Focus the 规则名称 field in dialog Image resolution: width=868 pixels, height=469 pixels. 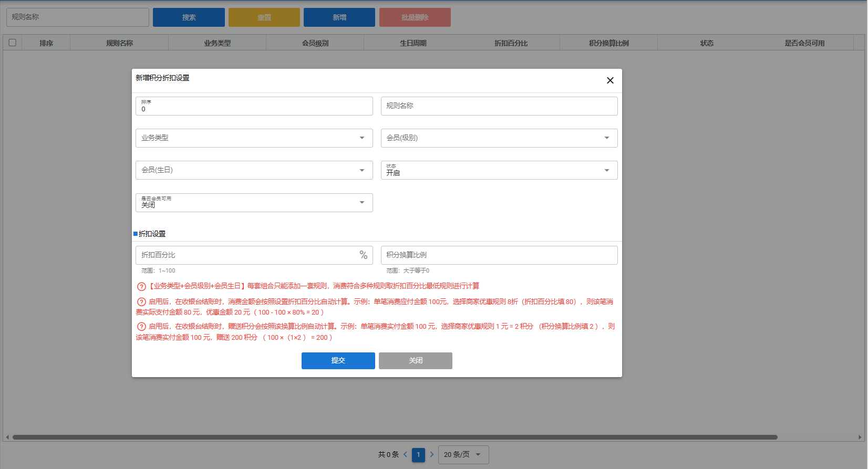click(x=499, y=106)
